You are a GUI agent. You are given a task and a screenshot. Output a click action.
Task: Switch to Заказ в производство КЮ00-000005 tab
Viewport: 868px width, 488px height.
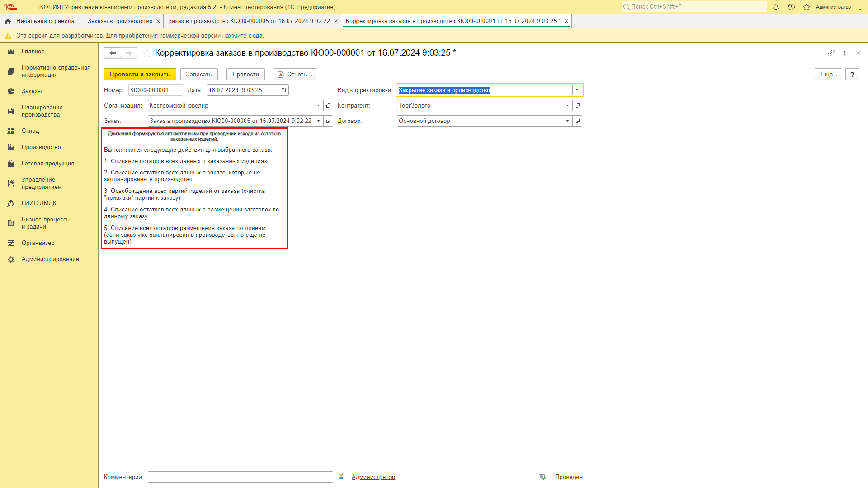[249, 21]
